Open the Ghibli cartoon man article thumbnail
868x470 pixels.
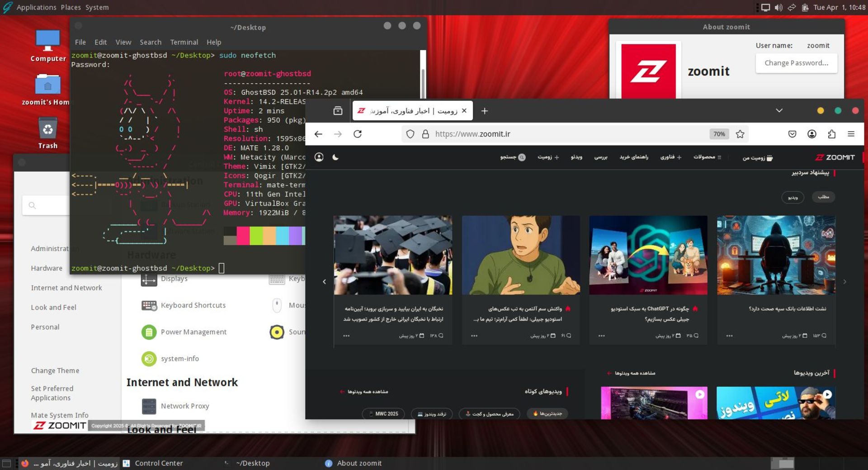pyautogui.click(x=521, y=255)
